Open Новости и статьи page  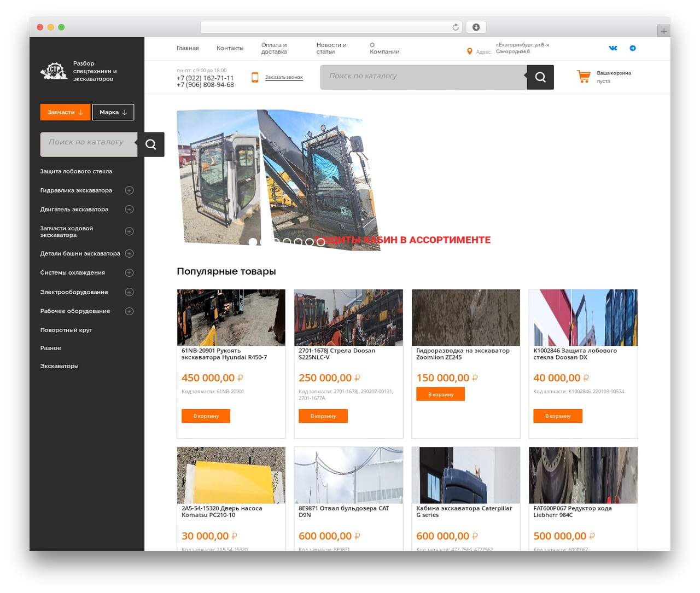click(x=331, y=48)
